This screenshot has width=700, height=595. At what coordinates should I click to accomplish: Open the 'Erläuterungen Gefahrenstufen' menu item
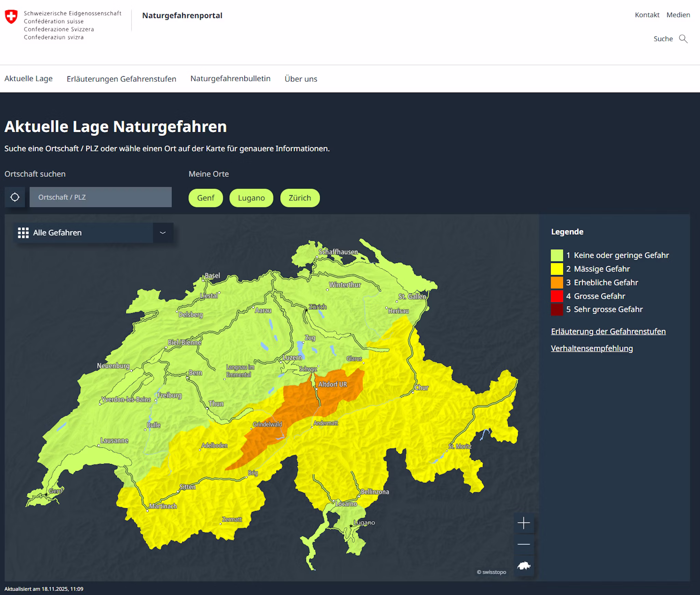click(122, 79)
